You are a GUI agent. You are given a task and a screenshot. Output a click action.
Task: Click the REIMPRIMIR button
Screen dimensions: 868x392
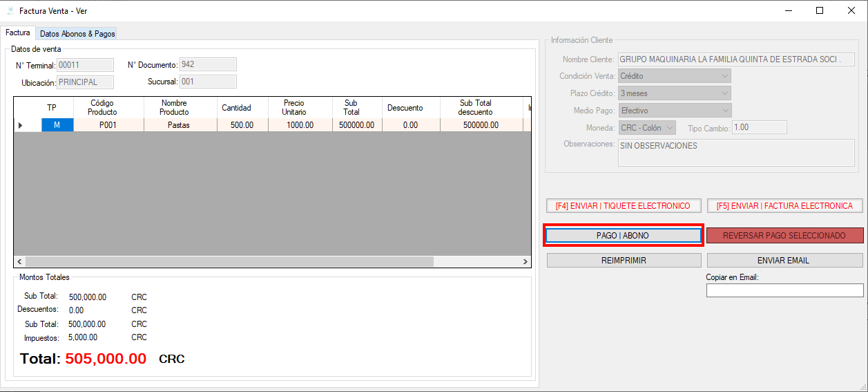623,261
